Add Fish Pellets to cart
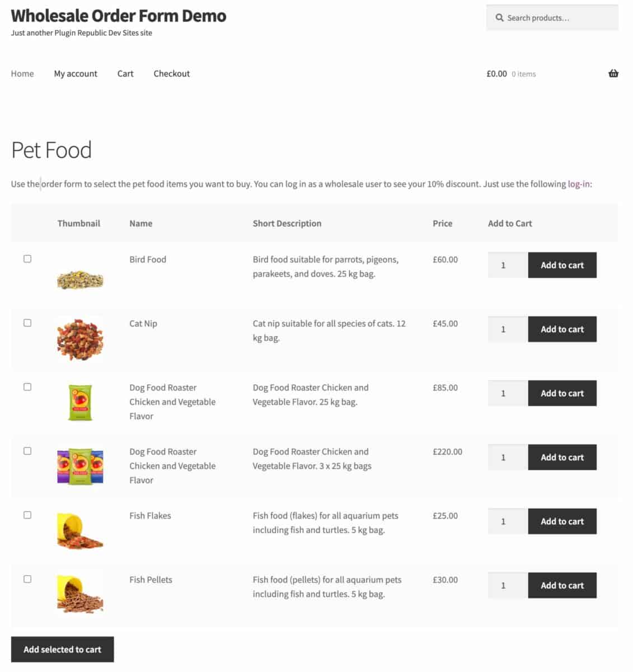The height and width of the screenshot is (672, 633). tap(562, 585)
